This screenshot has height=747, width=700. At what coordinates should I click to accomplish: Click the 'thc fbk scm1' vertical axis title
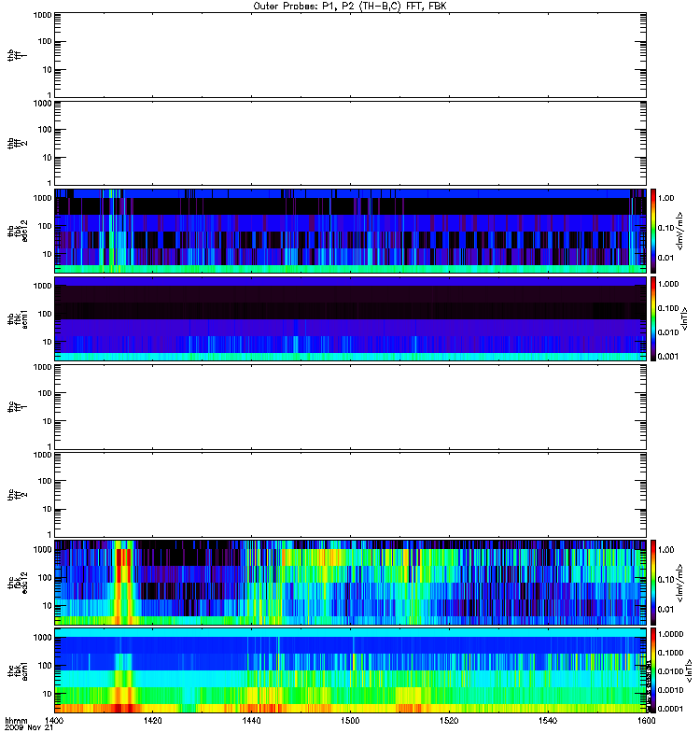pyautogui.click(x=18, y=670)
